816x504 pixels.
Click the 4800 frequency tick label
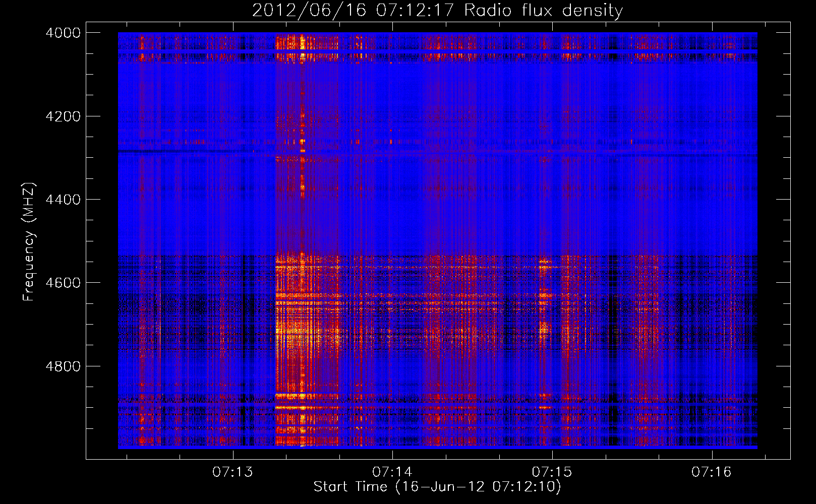pos(63,366)
